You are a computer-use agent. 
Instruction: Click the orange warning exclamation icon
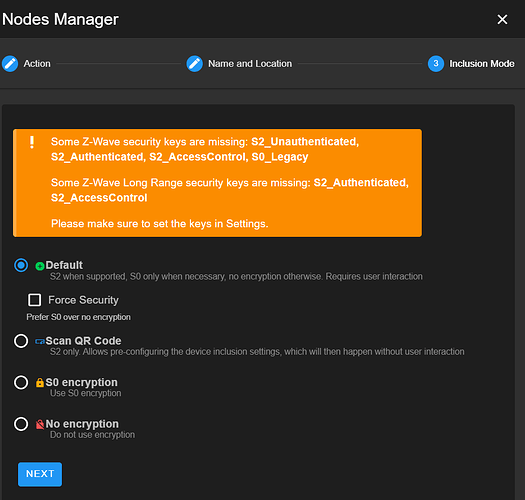(x=32, y=142)
